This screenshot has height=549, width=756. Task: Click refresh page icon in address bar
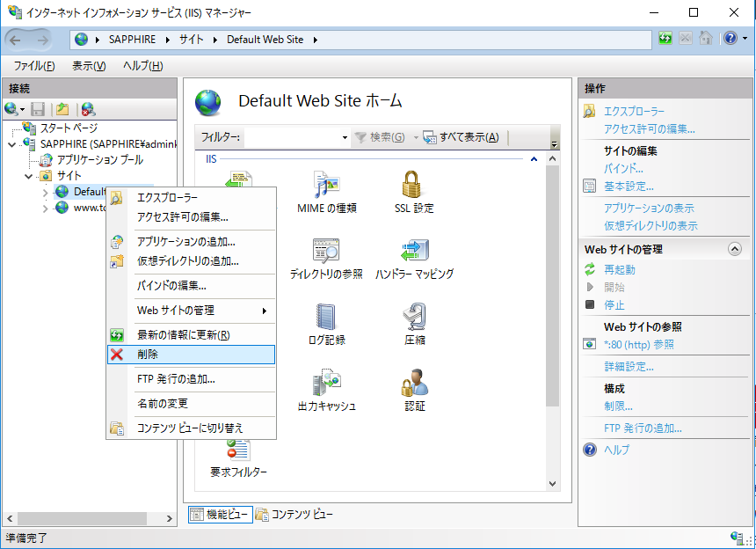click(x=665, y=38)
